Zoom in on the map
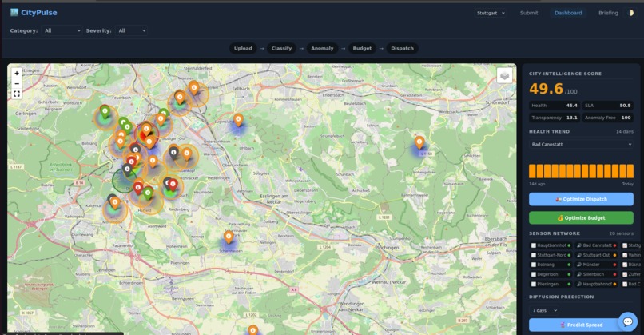Screen dimensions: 644x335 17,74
